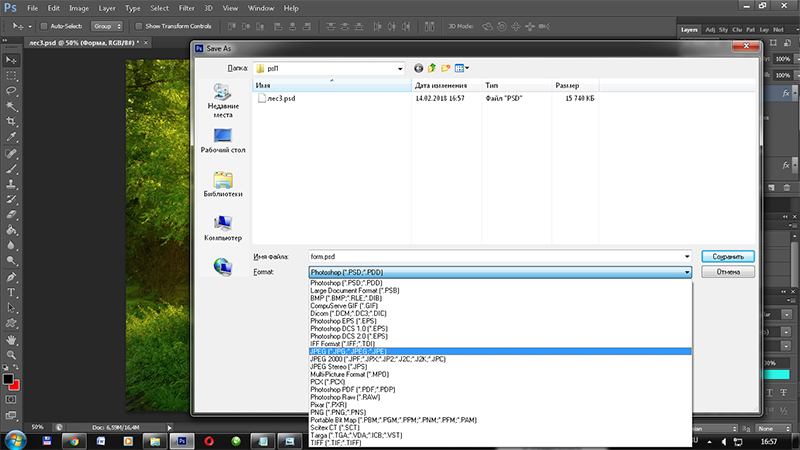Select the Healing Brush tool

(x=11, y=154)
